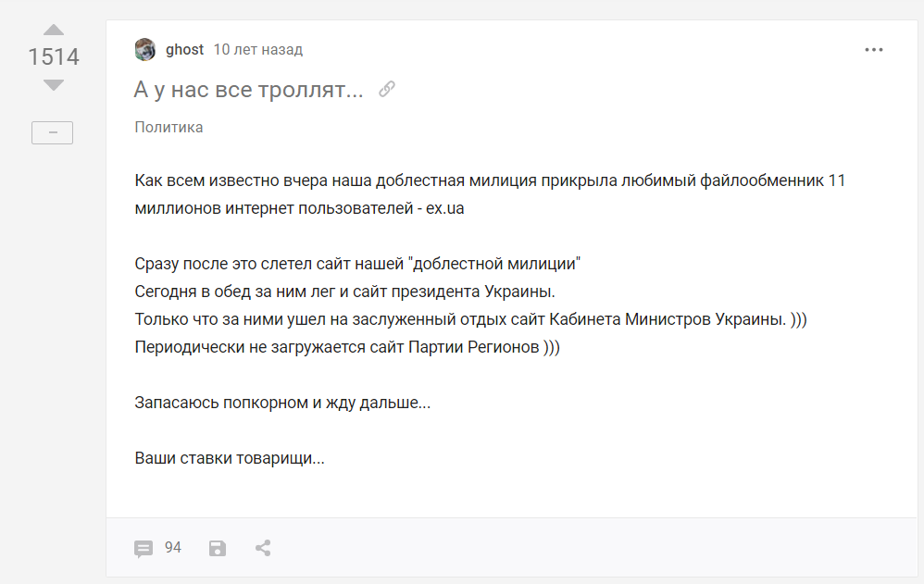Screen dimensions: 924x584
Task: Share the post using the share icon
Action: pos(263,548)
